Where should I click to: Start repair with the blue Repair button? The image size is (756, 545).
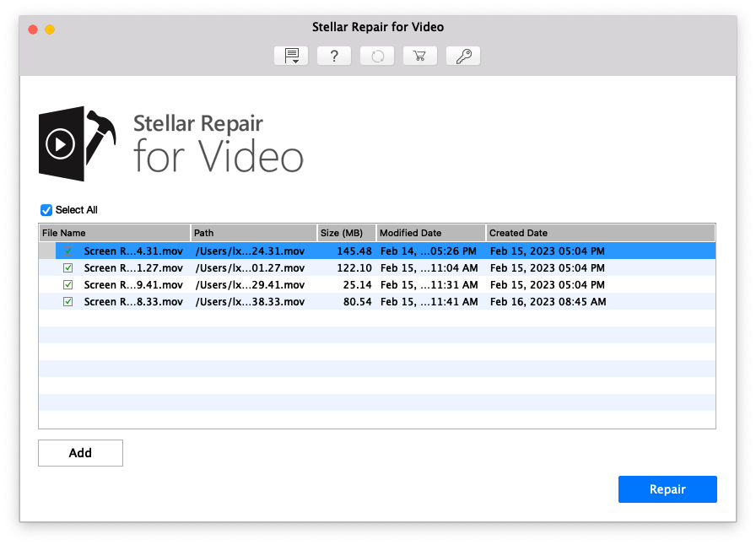667,489
